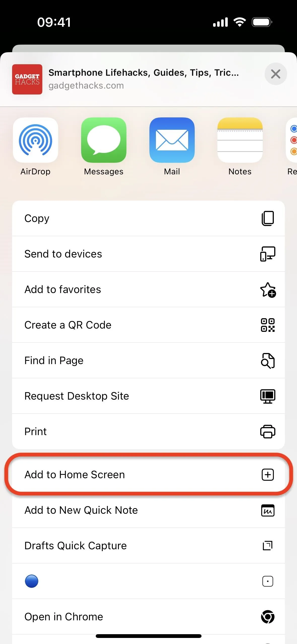Screen dimensions: 297x644
Task: Tap the Request Desktop Site monitor icon
Action: tap(268, 396)
